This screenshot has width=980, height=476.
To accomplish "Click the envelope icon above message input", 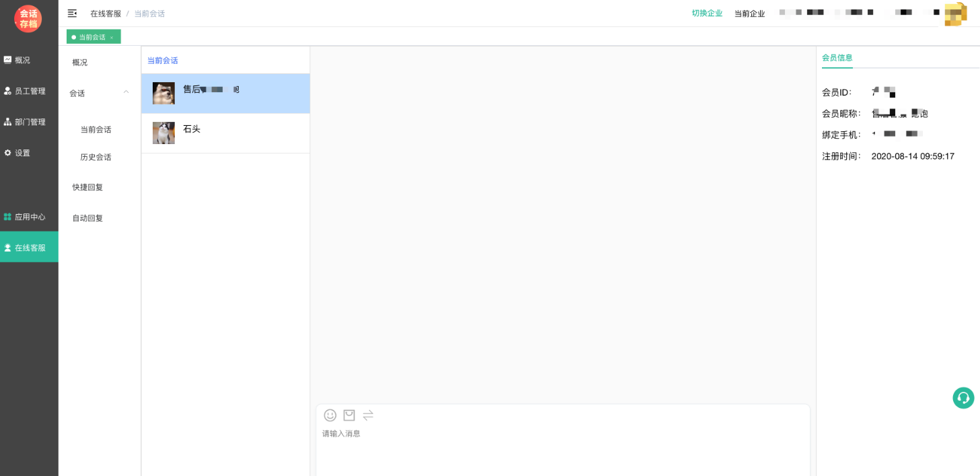I will point(349,415).
